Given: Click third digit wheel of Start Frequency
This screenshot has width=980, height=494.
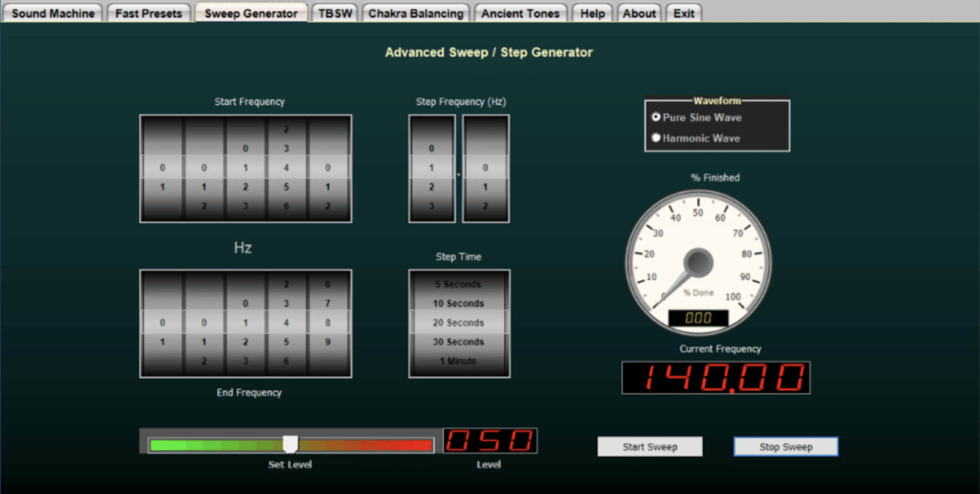Looking at the screenshot, I should pyautogui.click(x=245, y=168).
